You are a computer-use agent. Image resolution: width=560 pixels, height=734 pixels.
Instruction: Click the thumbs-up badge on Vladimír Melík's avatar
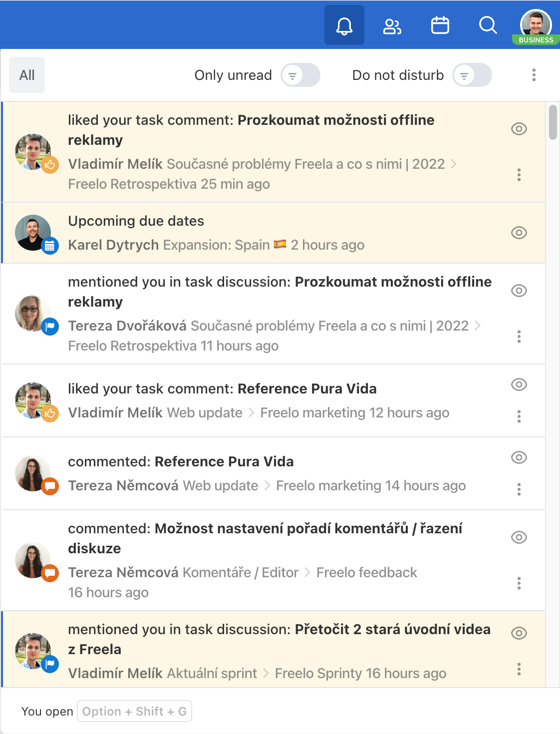[50, 165]
